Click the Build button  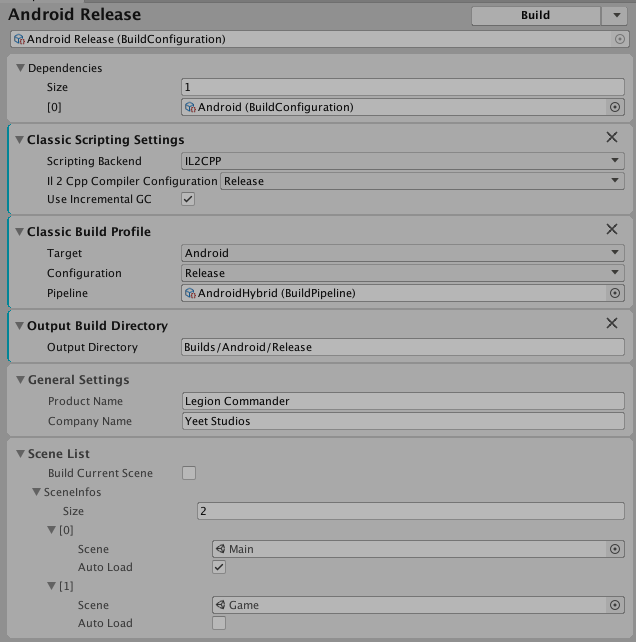[x=535, y=15]
